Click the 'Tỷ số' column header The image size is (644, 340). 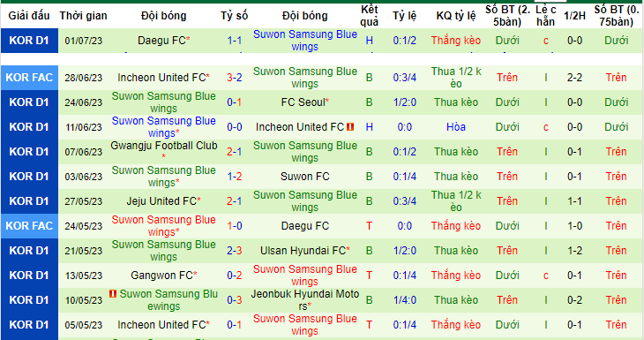coord(234,16)
